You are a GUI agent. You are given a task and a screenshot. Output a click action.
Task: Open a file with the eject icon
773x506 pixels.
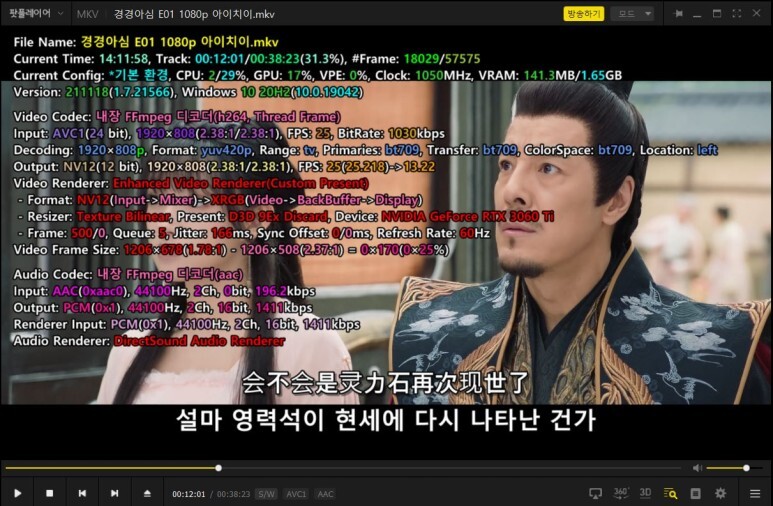pos(147,493)
